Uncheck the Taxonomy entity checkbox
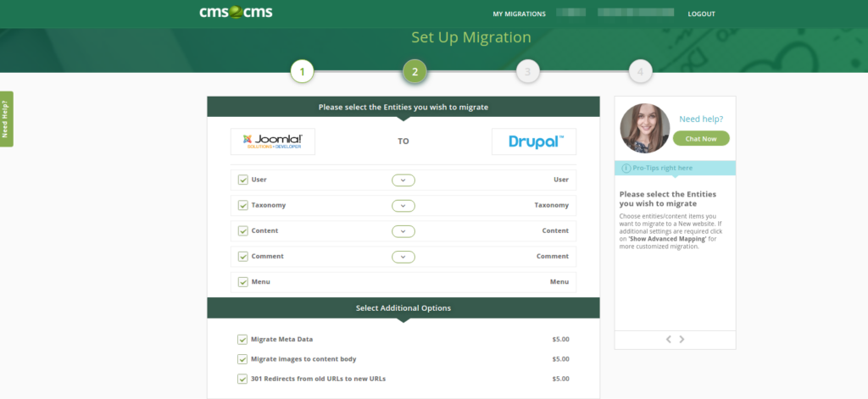Screen dimensions: 868x399 (x=243, y=205)
